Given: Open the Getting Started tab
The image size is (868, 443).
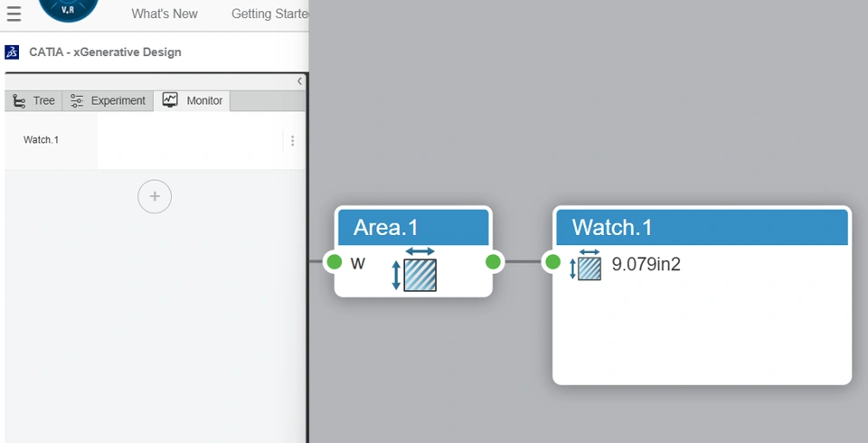Looking at the screenshot, I should [269, 14].
